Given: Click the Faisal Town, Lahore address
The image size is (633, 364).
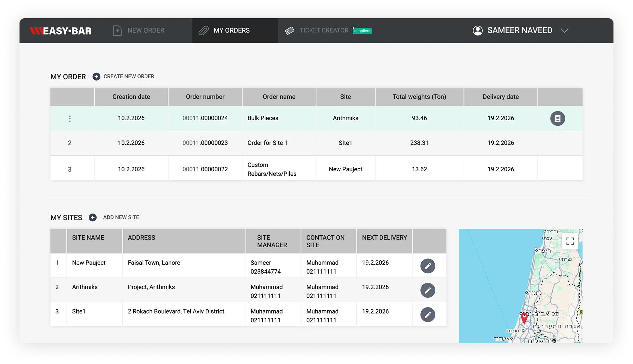Looking at the screenshot, I should coord(154,263).
